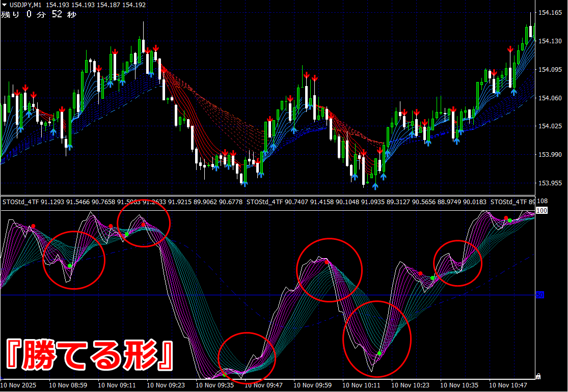Click the boxed 100 level label
The height and width of the screenshot is (392, 568).
click(542, 210)
